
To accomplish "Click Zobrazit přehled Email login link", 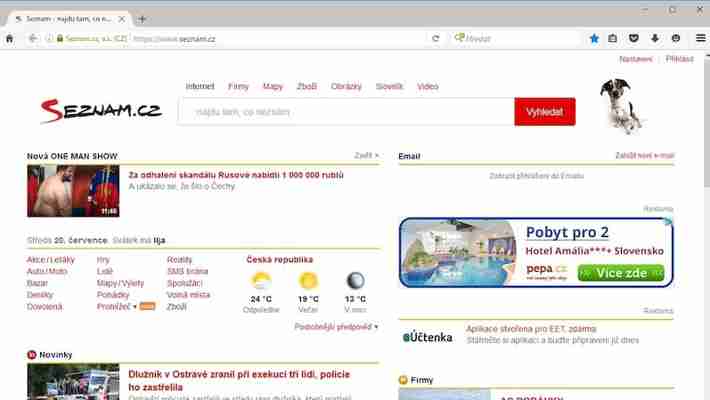I will (536, 176).
